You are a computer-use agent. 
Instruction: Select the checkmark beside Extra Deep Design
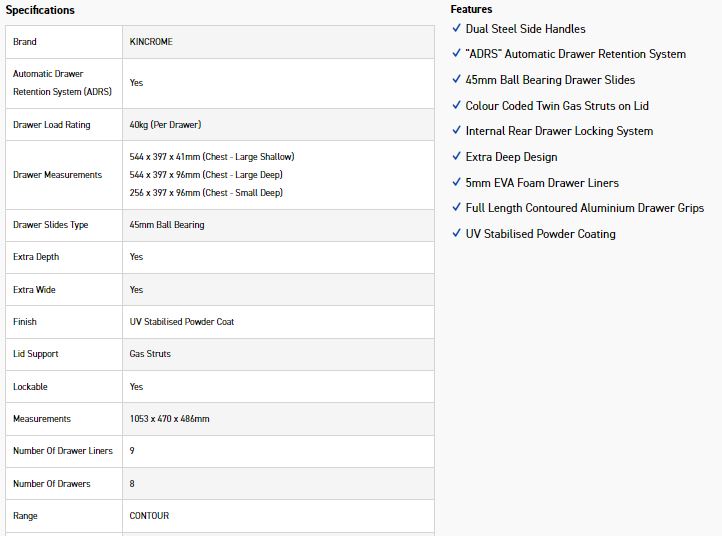tap(456, 157)
